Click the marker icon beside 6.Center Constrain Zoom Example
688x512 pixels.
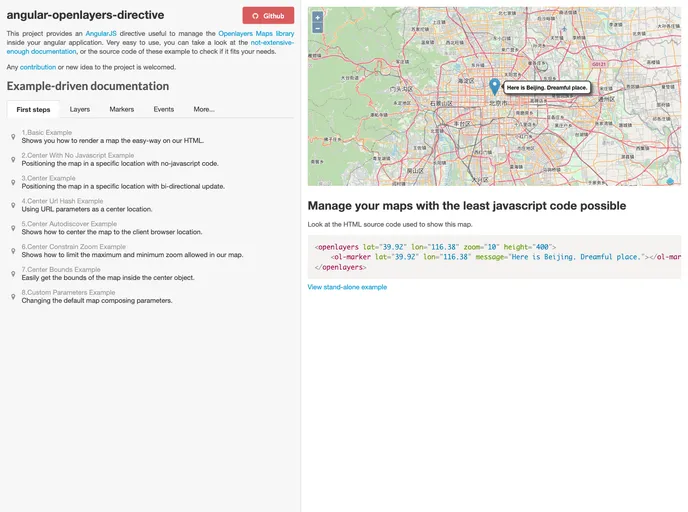coord(13,251)
